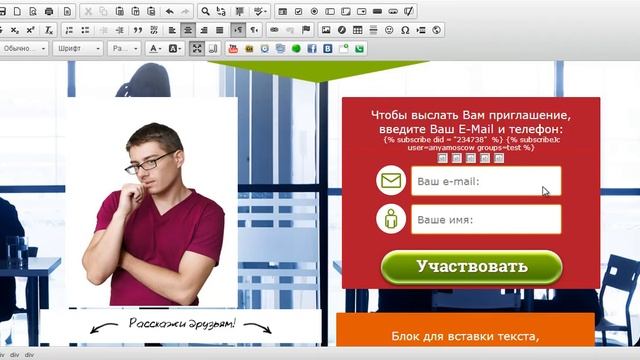The width and height of the screenshot is (640, 360).
Task: Insert a checkbox form field
Action: point(298,11)
